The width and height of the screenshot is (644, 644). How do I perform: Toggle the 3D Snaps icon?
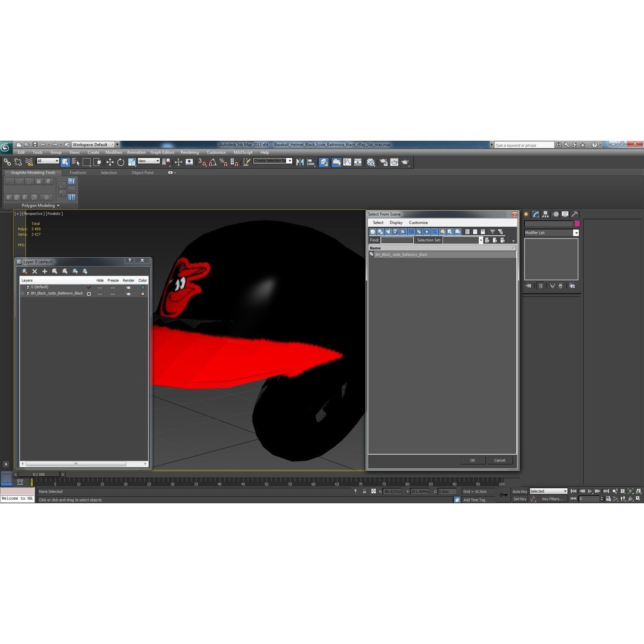coord(202,162)
